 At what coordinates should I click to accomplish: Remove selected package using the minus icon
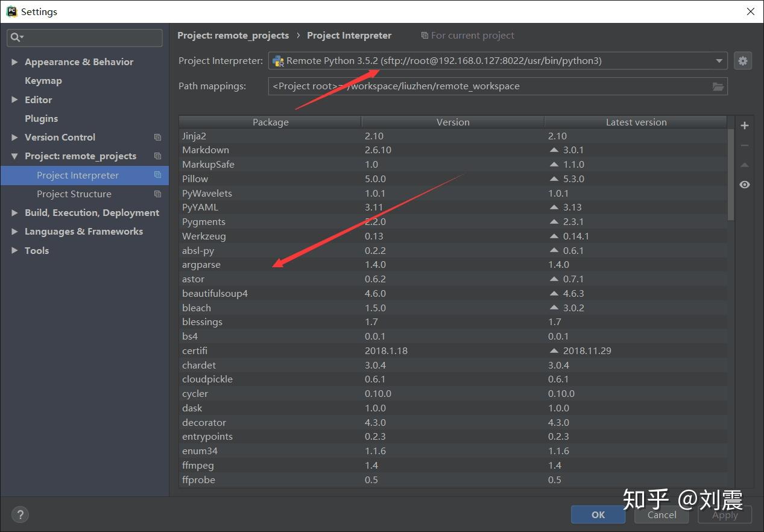[x=744, y=145]
